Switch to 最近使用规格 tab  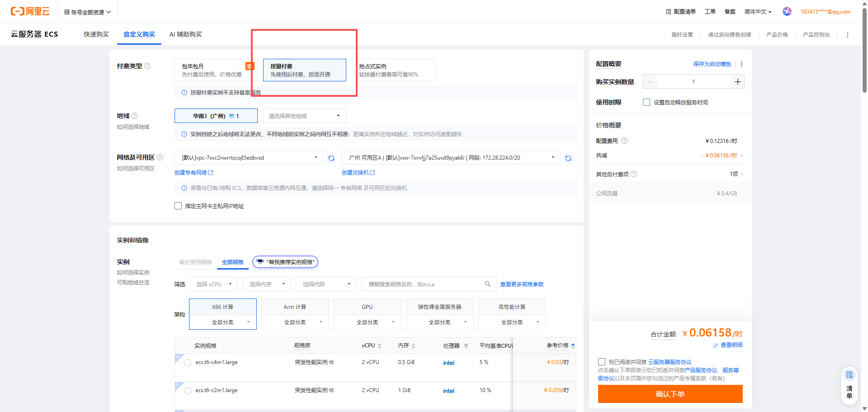(195, 262)
